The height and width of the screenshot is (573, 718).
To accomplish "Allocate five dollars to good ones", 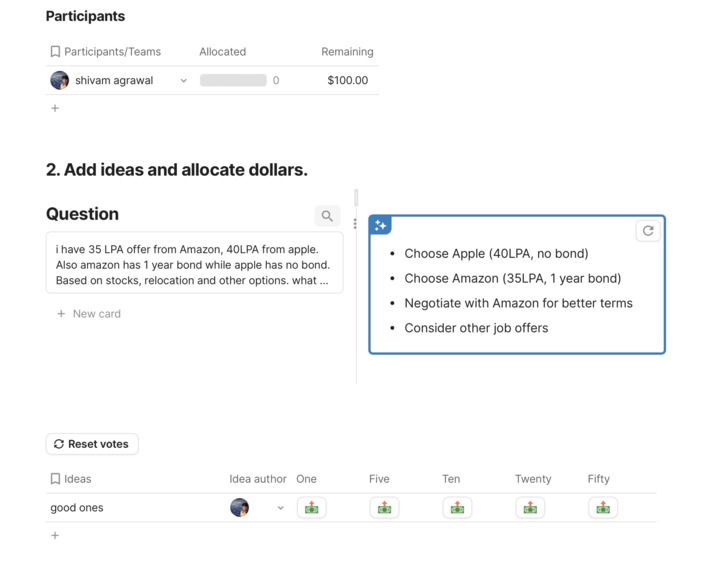I will pyautogui.click(x=384, y=508).
